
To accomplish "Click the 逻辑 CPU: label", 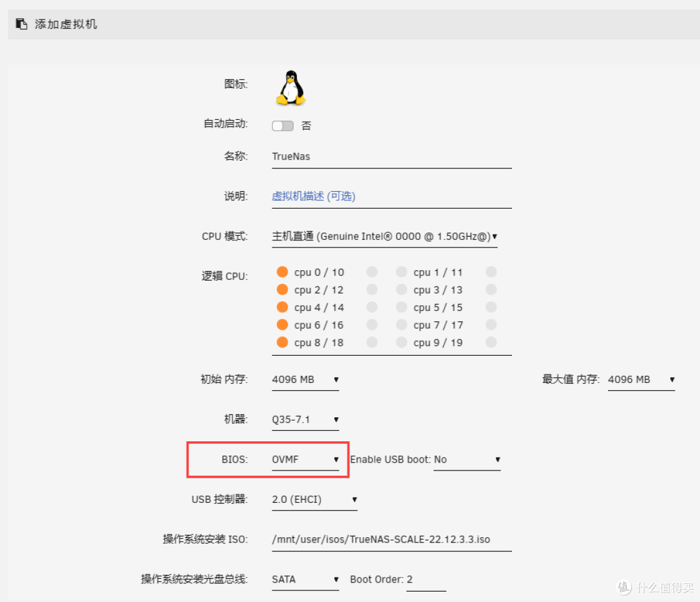I will click(x=224, y=276).
